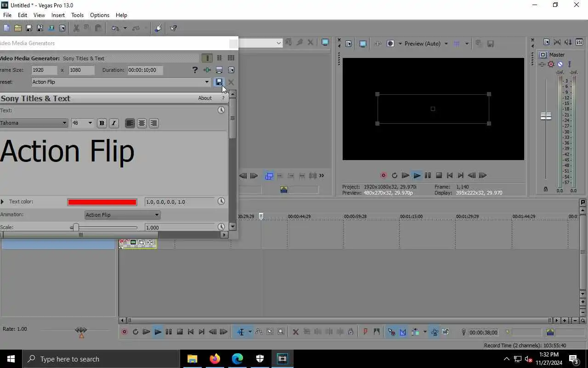Click the Delete X icon in the timeline toolbar

(x=295, y=332)
